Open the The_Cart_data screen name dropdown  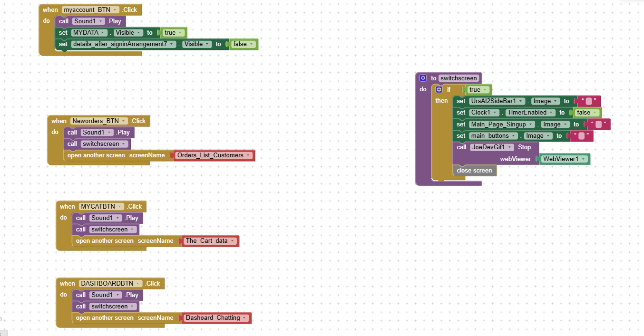point(233,241)
